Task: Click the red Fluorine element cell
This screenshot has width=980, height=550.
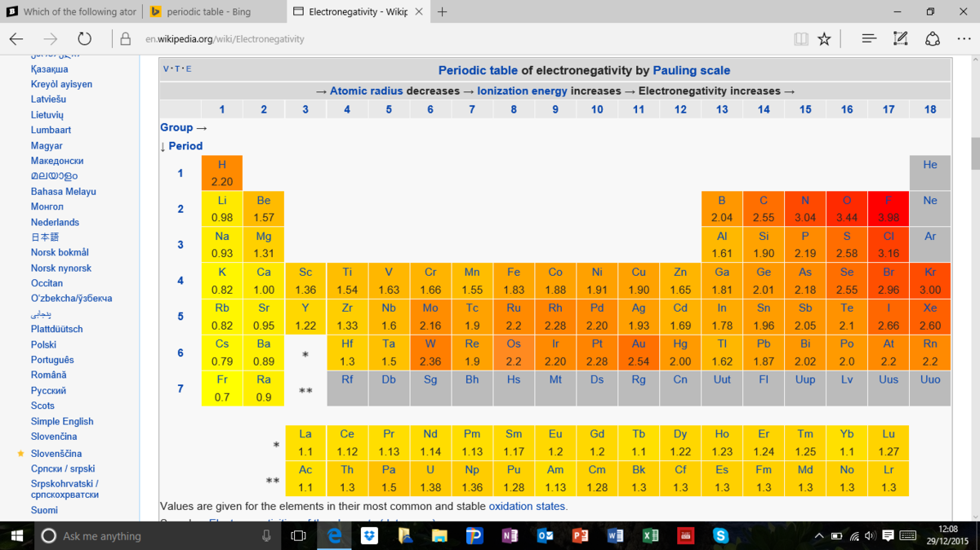Action: pyautogui.click(x=889, y=209)
